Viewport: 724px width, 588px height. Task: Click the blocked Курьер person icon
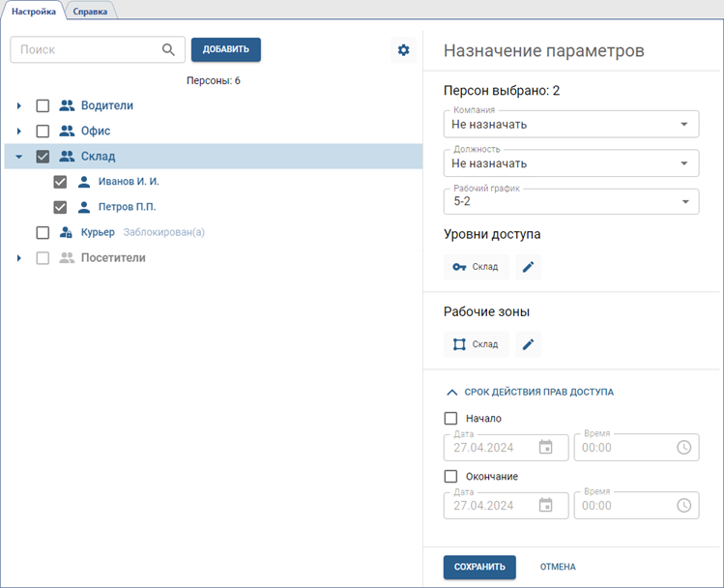coord(67,232)
